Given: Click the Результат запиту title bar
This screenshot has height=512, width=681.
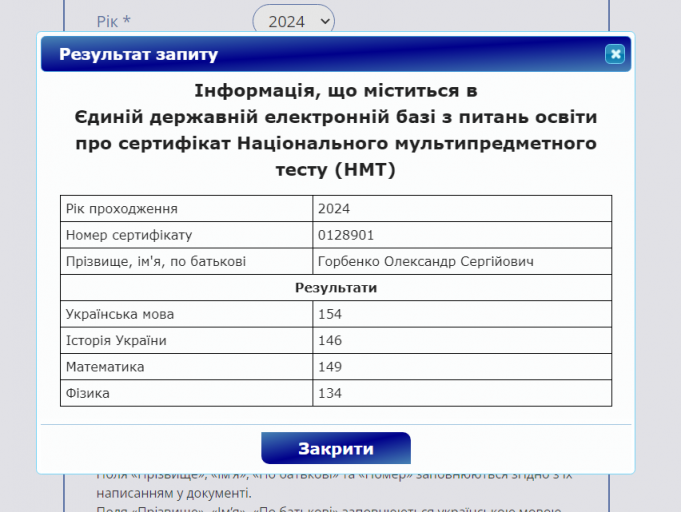Looking at the screenshot, I should pos(336,54).
